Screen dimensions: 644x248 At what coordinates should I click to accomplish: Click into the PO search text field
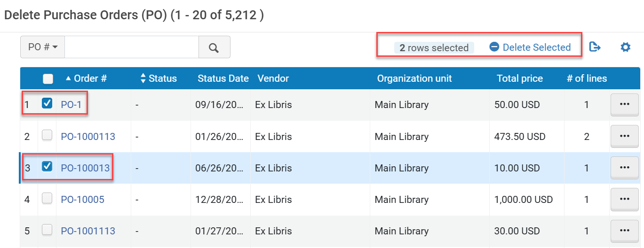[132, 47]
